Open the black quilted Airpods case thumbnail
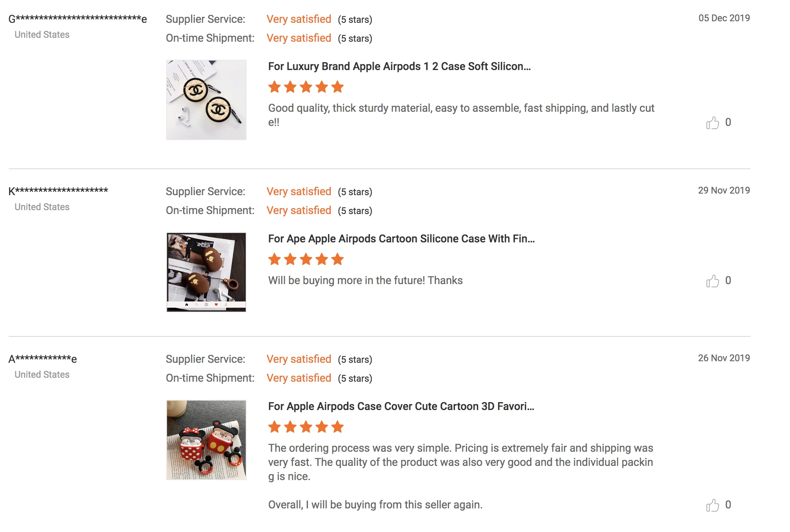Image resolution: width=790 pixels, height=532 pixels. click(x=206, y=100)
